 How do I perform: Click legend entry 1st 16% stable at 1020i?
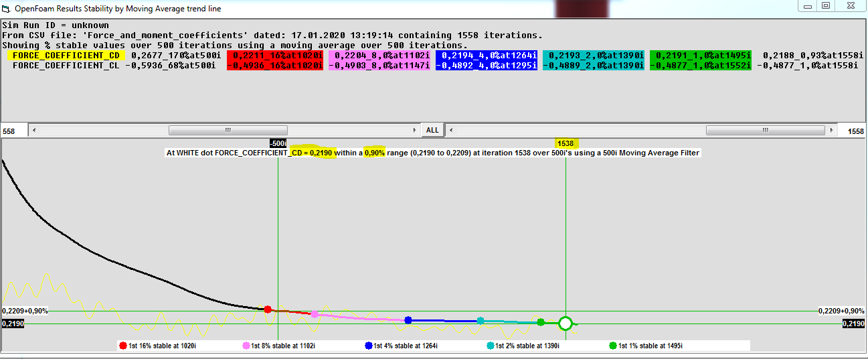[x=157, y=346]
